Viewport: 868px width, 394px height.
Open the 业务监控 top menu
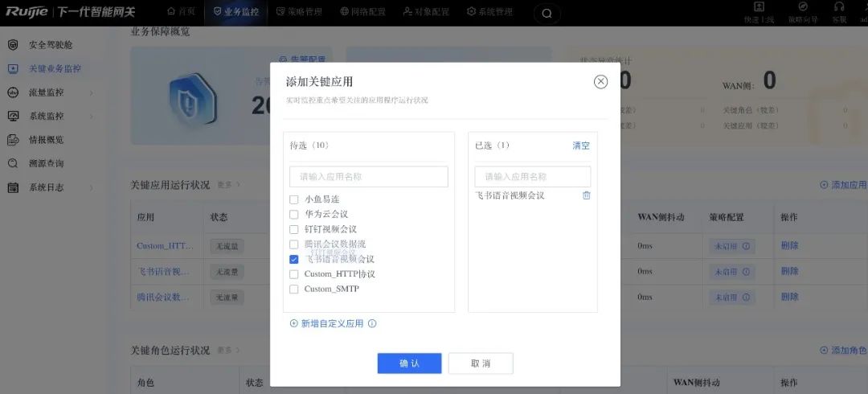[236, 11]
